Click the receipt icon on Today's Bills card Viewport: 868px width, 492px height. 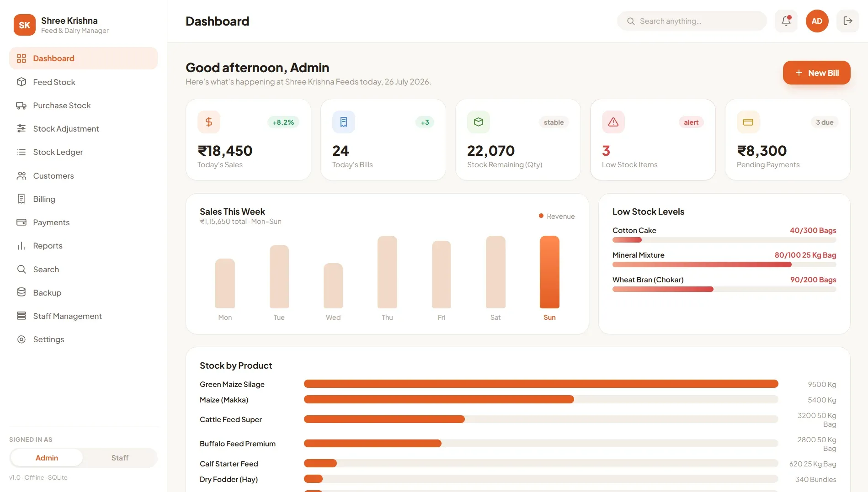coord(344,122)
